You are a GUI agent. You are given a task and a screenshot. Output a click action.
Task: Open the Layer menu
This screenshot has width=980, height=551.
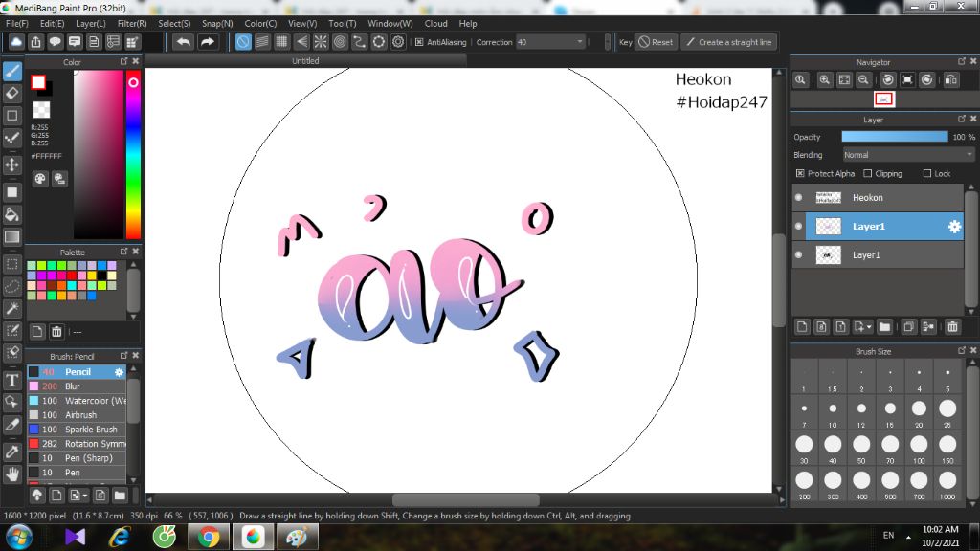click(91, 23)
